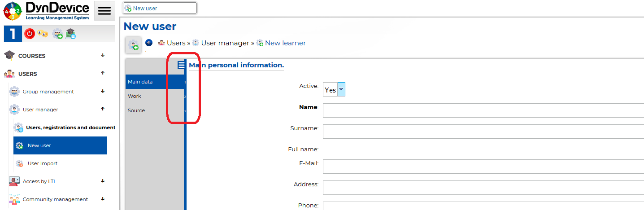The height and width of the screenshot is (211, 644).
Task: Click into the Name input field
Action: (x=483, y=110)
